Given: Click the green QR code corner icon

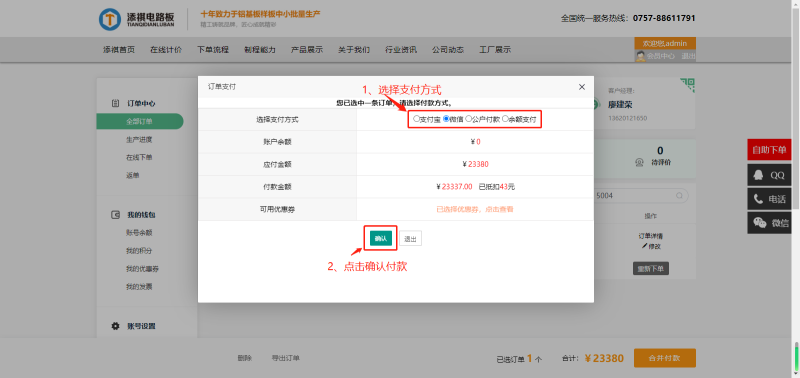Looking at the screenshot, I should (687, 85).
